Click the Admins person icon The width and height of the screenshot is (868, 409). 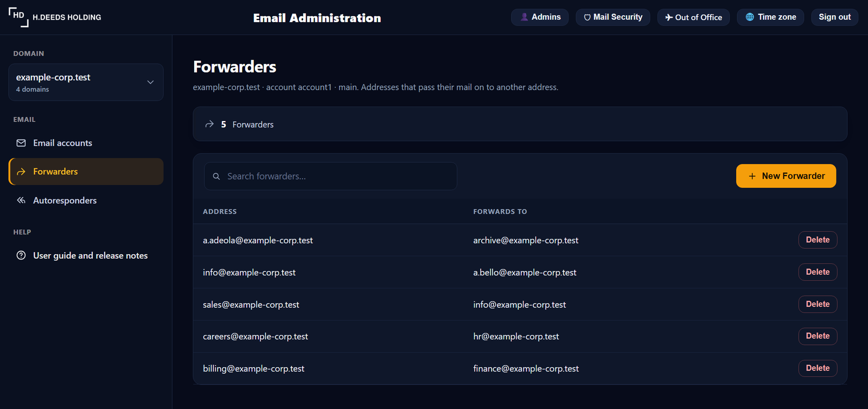[524, 17]
